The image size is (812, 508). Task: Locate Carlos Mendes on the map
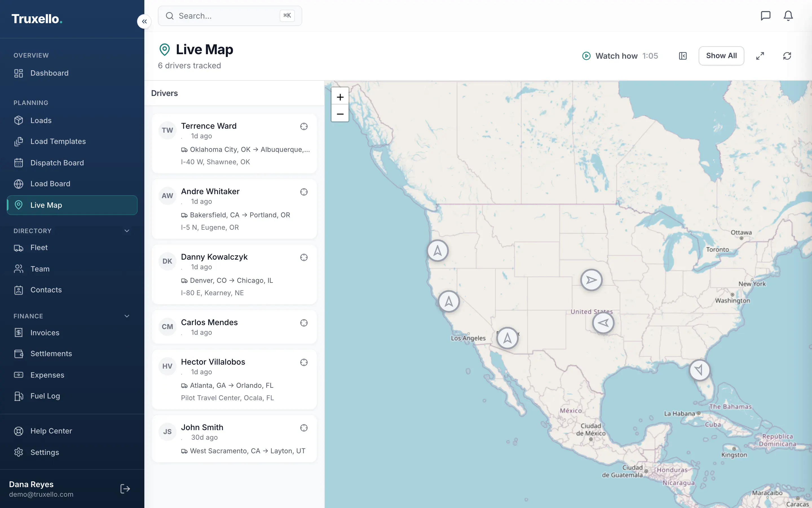pos(304,323)
